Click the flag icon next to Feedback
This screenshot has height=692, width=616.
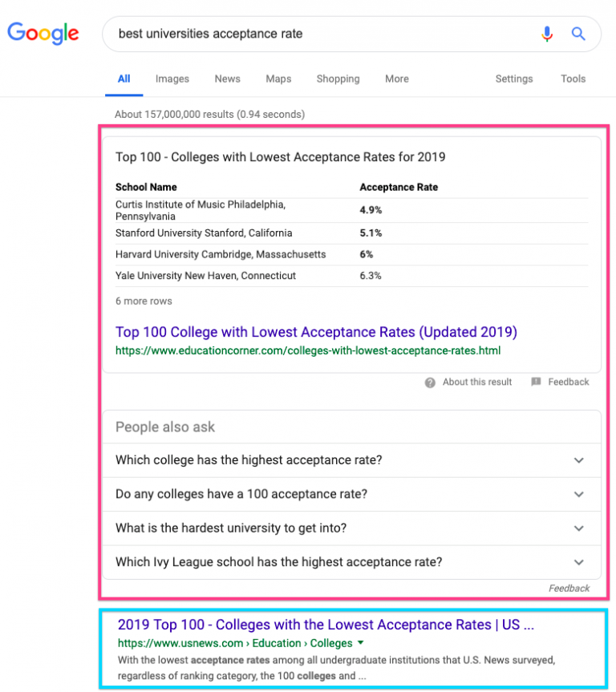[x=535, y=382]
